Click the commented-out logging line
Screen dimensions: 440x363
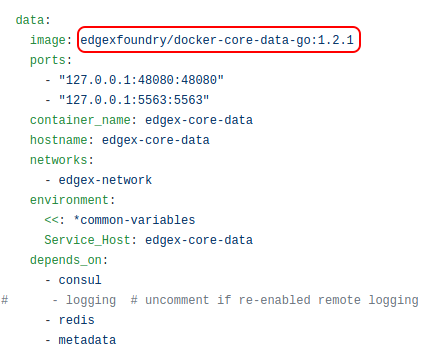pos(210,300)
